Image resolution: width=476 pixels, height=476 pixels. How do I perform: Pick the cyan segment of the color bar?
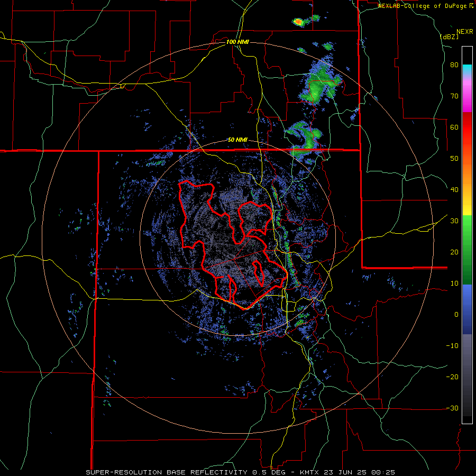[467, 69]
